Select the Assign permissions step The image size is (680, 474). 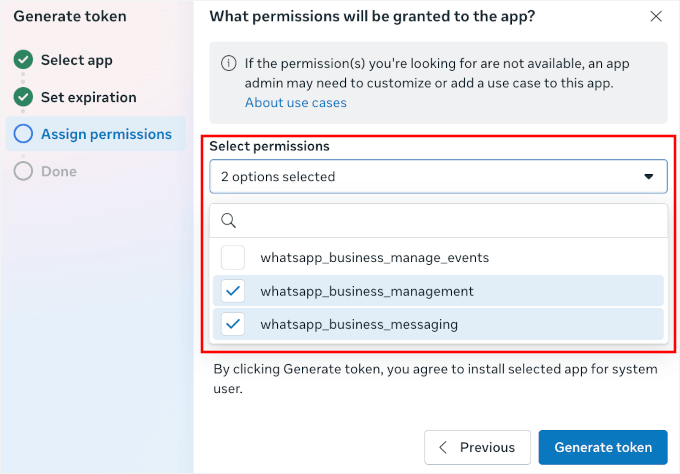coord(106,134)
